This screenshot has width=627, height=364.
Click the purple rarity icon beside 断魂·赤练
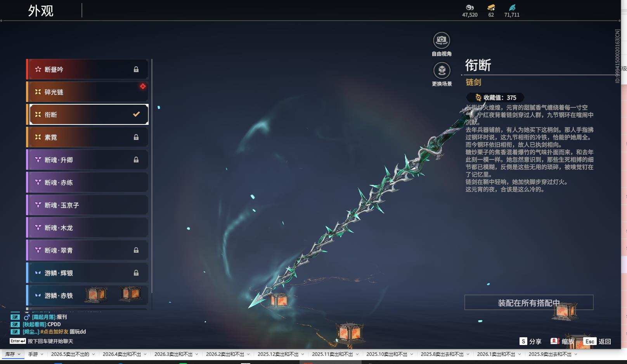(38, 182)
